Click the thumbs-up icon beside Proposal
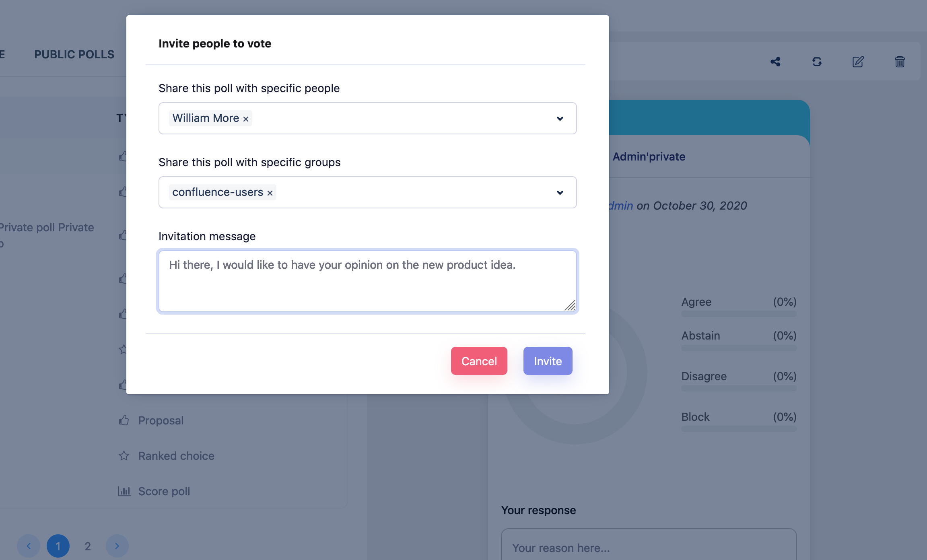927x560 pixels. [124, 420]
